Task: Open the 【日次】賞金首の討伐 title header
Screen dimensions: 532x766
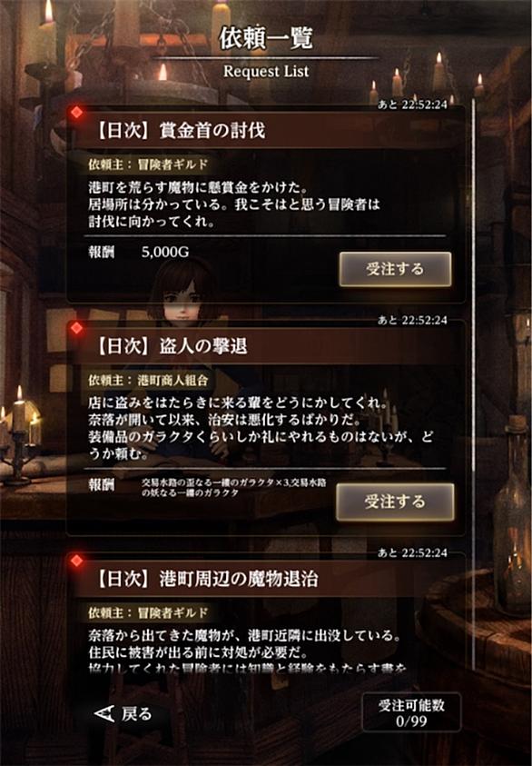Action: coord(266,131)
